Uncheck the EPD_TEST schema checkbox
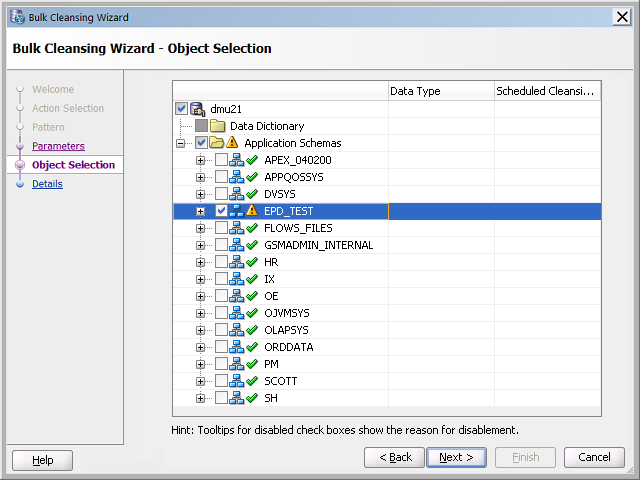The height and width of the screenshot is (480, 640). [221, 211]
